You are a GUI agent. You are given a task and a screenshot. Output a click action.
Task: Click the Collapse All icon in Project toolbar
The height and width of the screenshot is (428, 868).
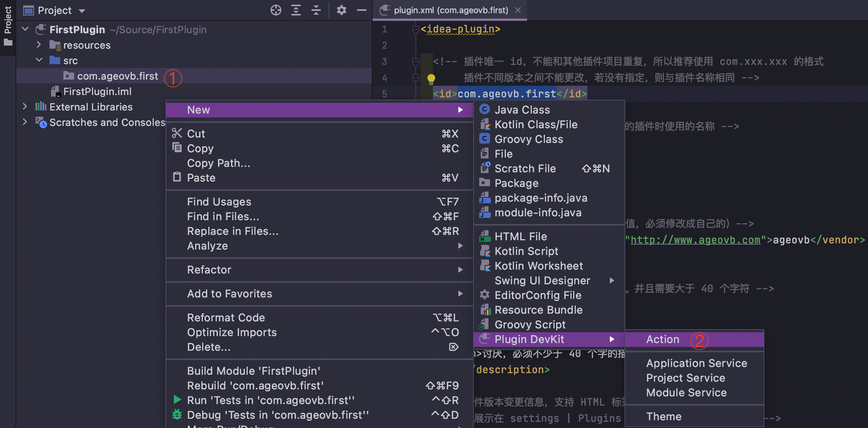click(x=316, y=10)
